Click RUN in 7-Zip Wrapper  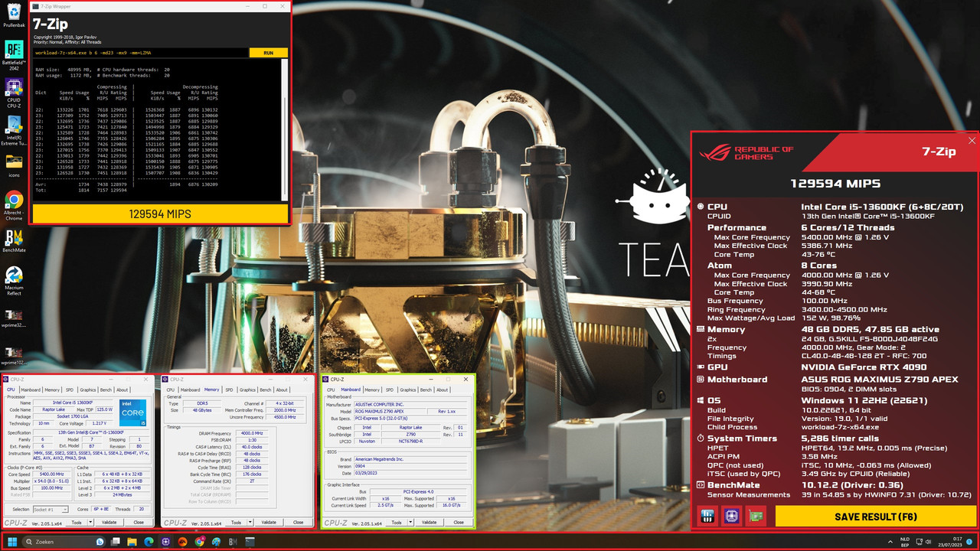coord(268,53)
